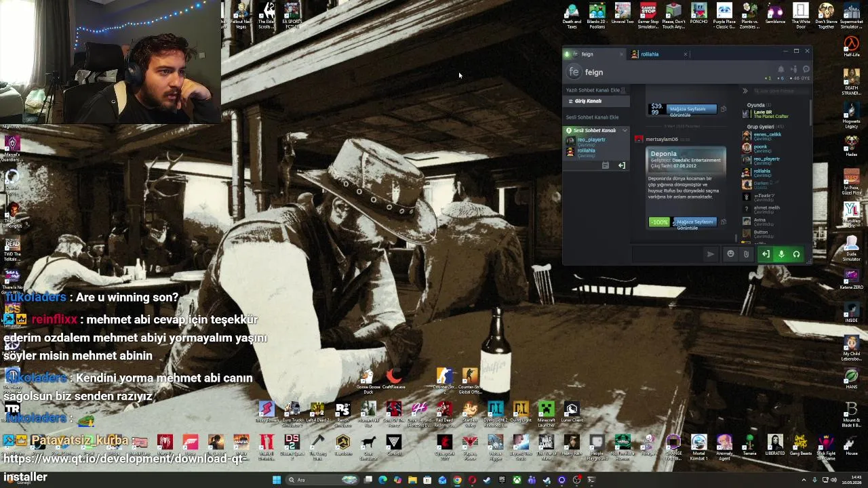This screenshot has width=868, height=488.
Task: Click chat message input field
Action: click(668, 254)
